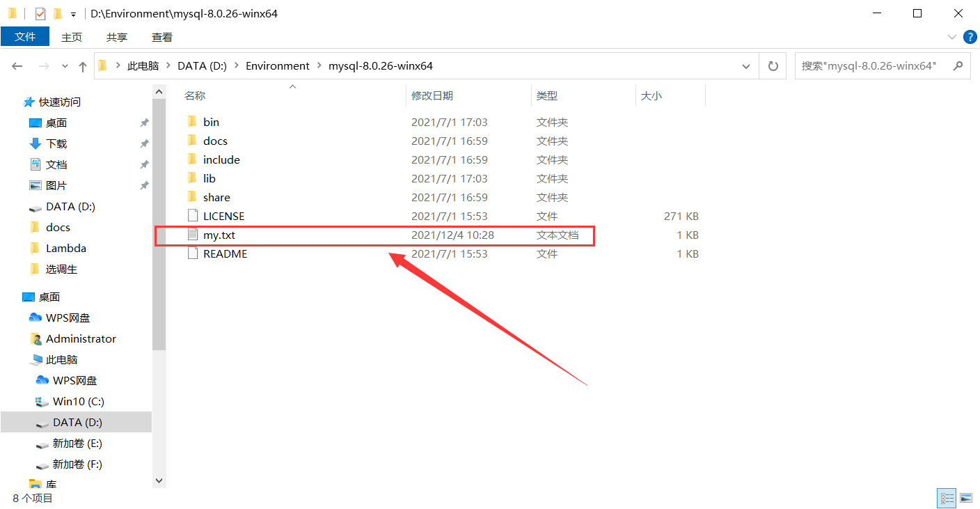Unpin 下载 from Quick Access
Image resolution: width=980 pixels, height=509 pixels.
(144, 143)
